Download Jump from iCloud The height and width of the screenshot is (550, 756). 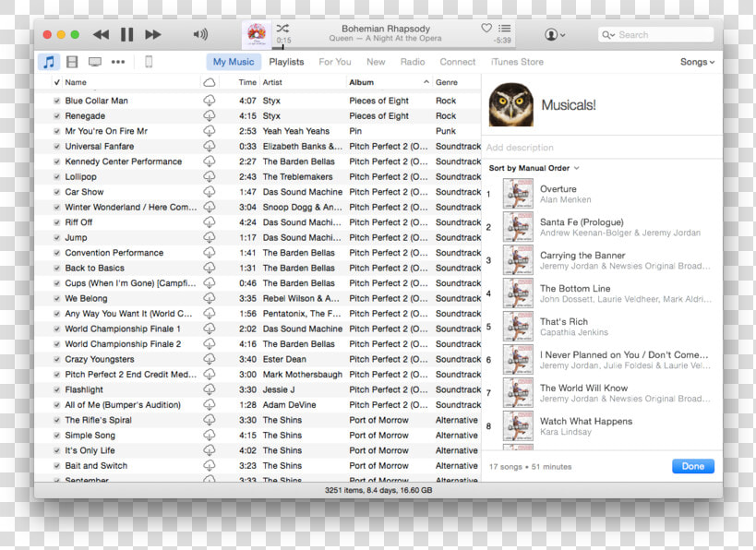click(210, 237)
